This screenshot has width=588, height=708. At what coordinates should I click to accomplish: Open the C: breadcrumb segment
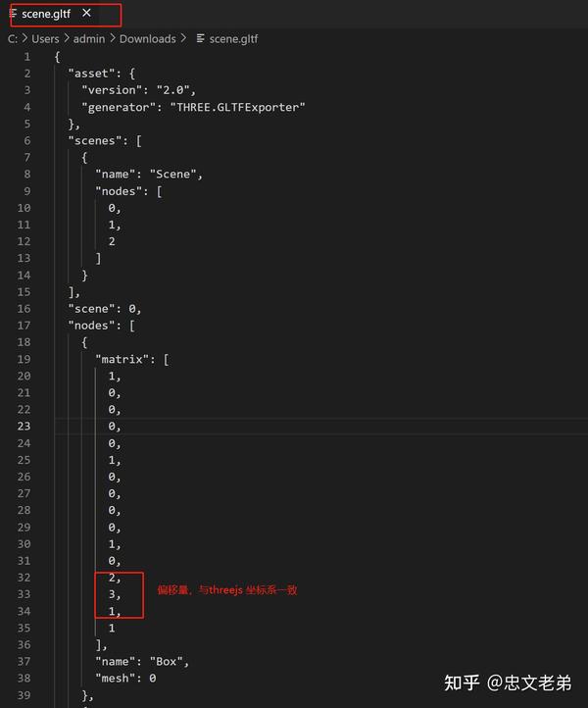(x=12, y=39)
